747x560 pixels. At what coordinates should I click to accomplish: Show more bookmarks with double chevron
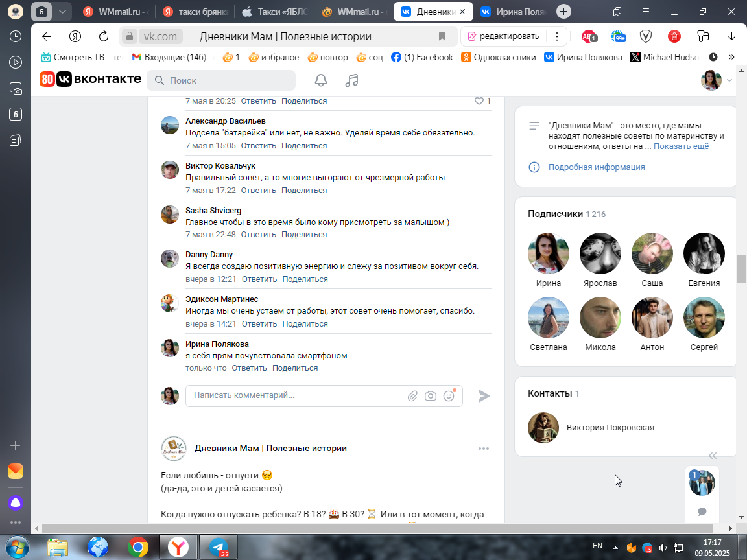[731, 57]
